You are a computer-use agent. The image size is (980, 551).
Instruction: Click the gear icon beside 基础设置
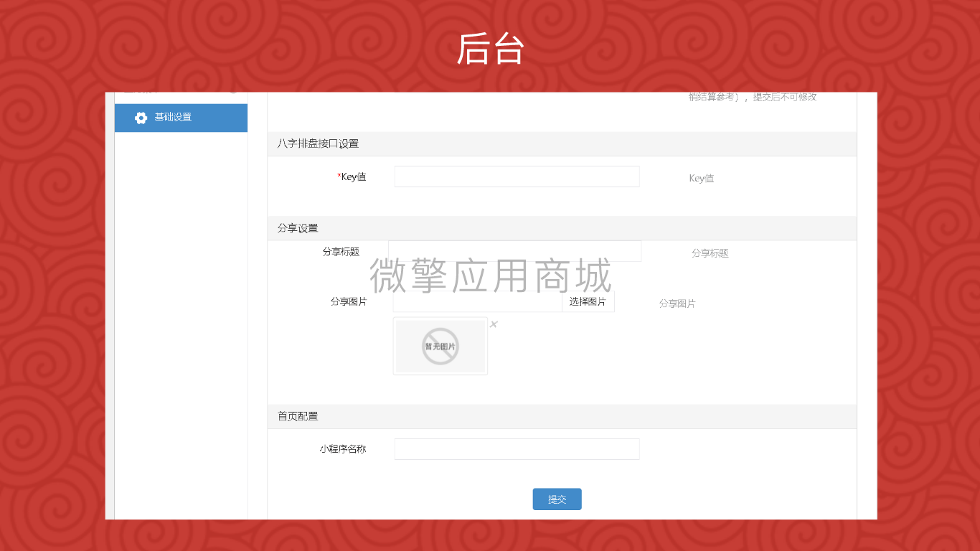(x=141, y=118)
